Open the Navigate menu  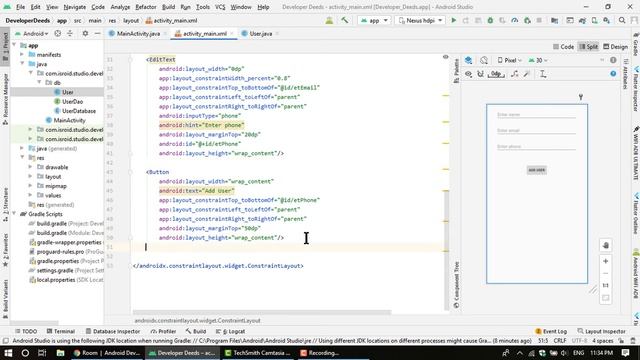coord(75,7)
